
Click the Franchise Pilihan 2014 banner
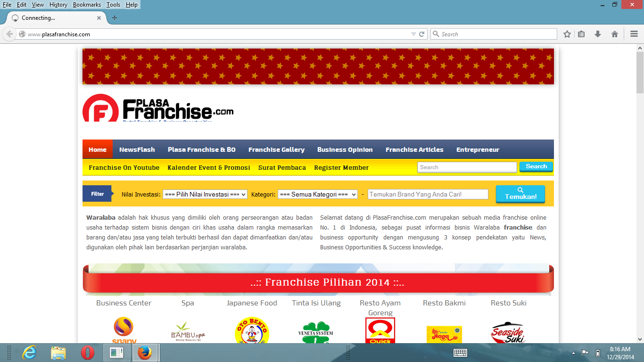click(x=318, y=282)
